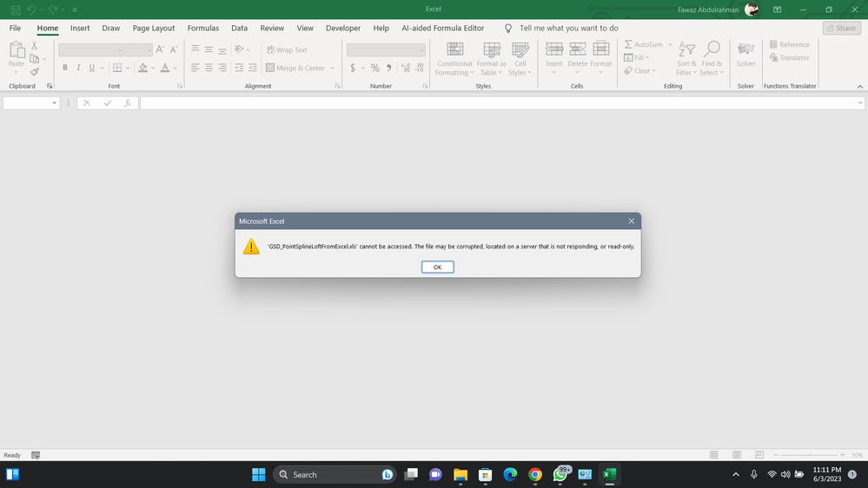Click Reference in Functions Translator
The image size is (868, 488).
(x=790, y=44)
